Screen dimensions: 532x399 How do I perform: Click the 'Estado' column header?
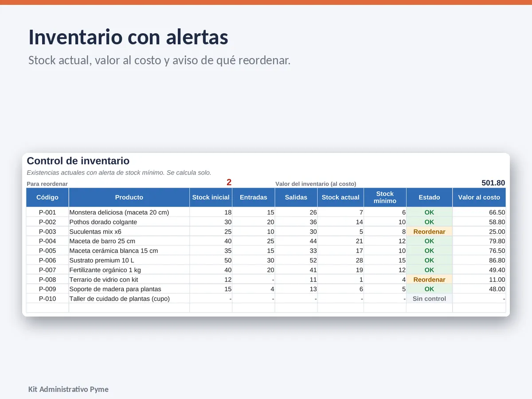point(429,197)
